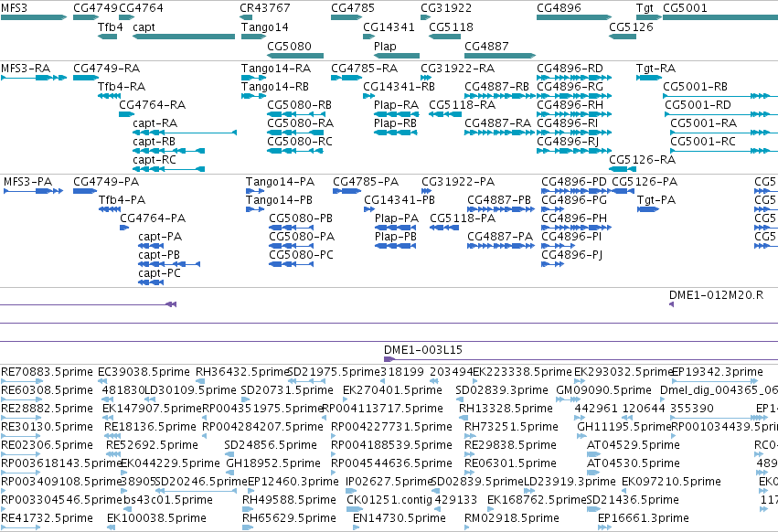Click the RM02918.5prime EST label
The image size is (778, 532).
(512, 518)
